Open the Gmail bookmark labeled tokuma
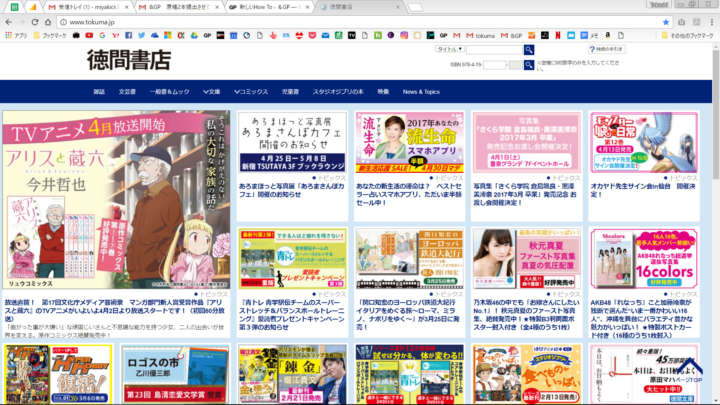The height and width of the screenshot is (405, 720). click(481, 35)
